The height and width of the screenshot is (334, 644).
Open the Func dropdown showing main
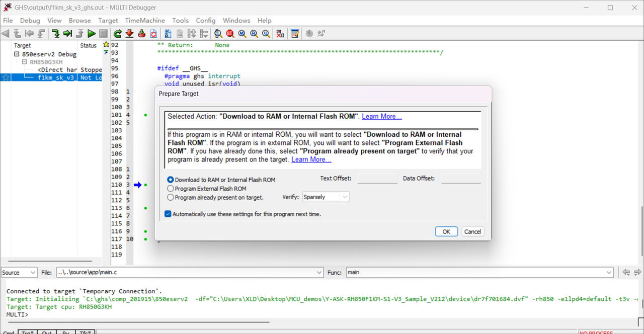click(479, 272)
